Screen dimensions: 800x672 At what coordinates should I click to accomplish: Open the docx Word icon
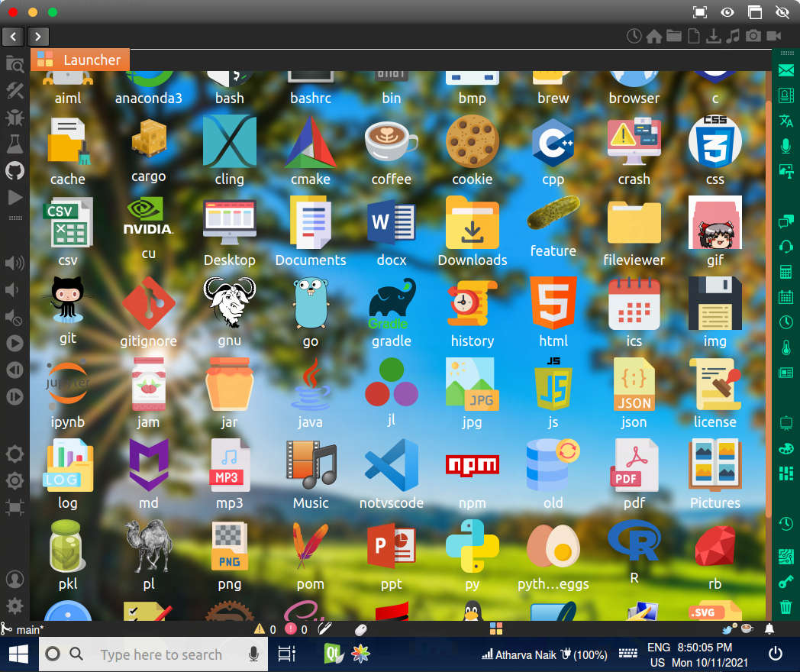(392, 222)
